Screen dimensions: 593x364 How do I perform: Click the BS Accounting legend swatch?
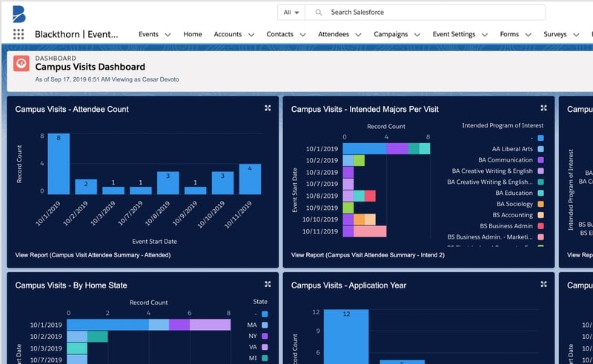[x=541, y=215]
